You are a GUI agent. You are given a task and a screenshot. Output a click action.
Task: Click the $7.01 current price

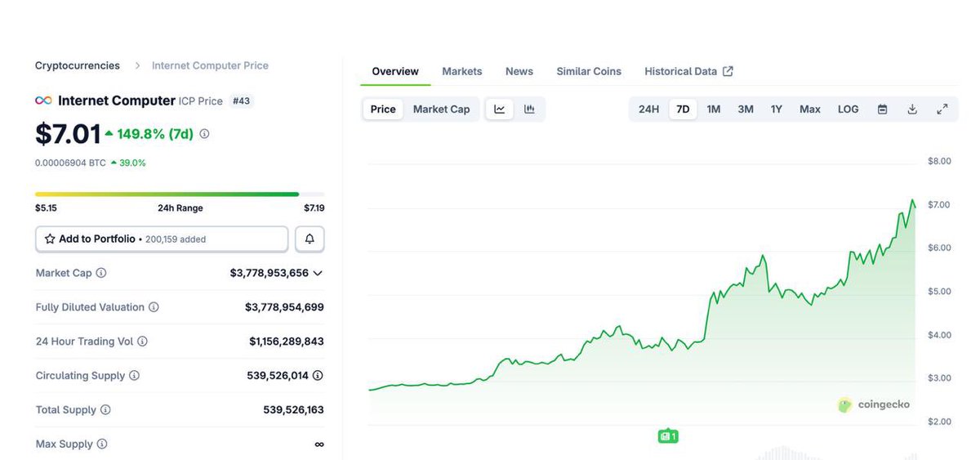point(68,134)
